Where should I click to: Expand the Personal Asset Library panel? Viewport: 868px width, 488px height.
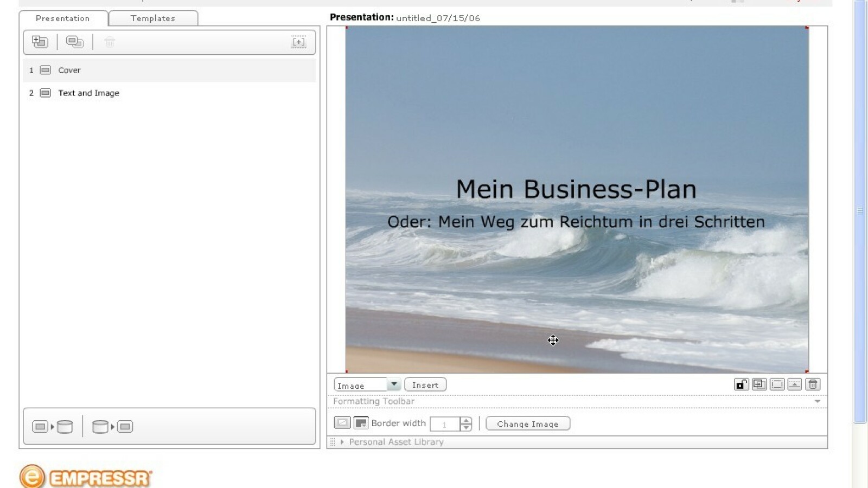coord(342,442)
